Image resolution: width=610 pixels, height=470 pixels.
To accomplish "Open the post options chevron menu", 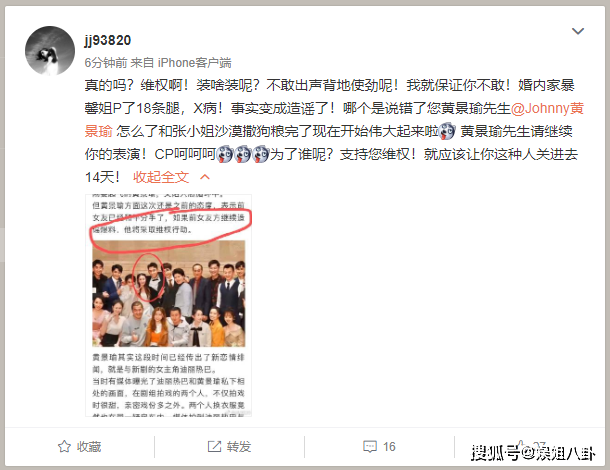I will (578, 31).
